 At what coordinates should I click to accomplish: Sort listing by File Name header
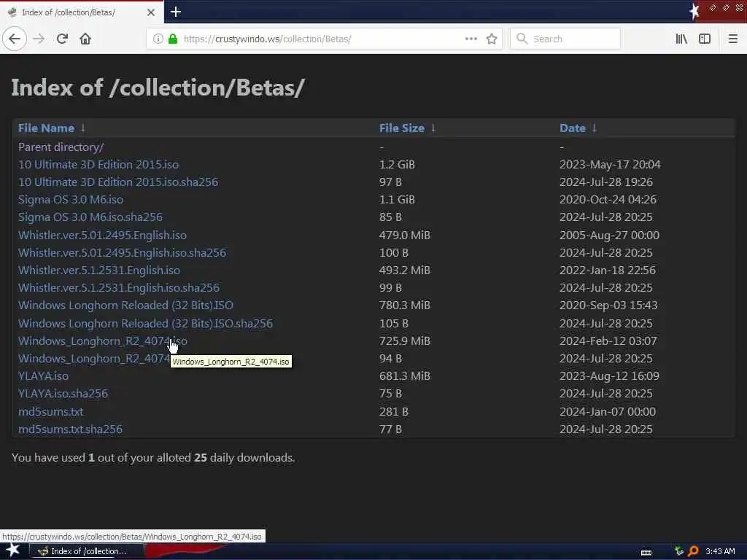coord(46,128)
